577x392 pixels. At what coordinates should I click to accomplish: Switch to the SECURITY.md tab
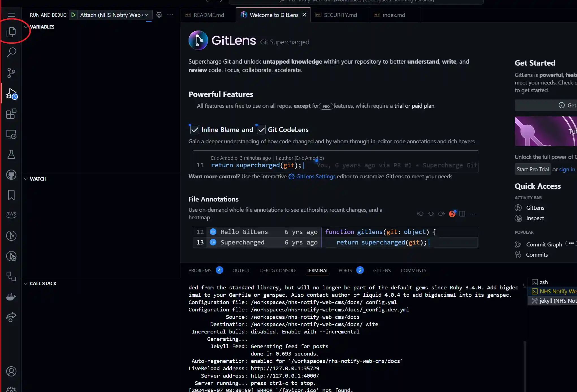tap(340, 15)
